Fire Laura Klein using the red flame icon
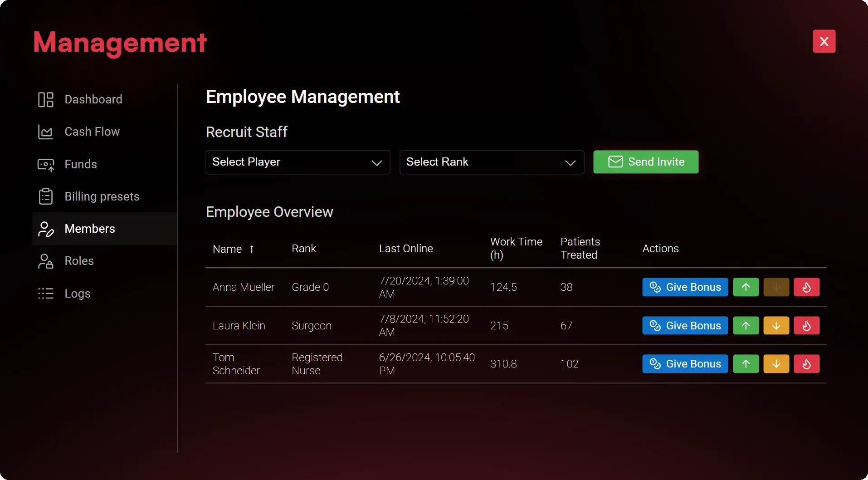The height and width of the screenshot is (480, 868). 806,325
